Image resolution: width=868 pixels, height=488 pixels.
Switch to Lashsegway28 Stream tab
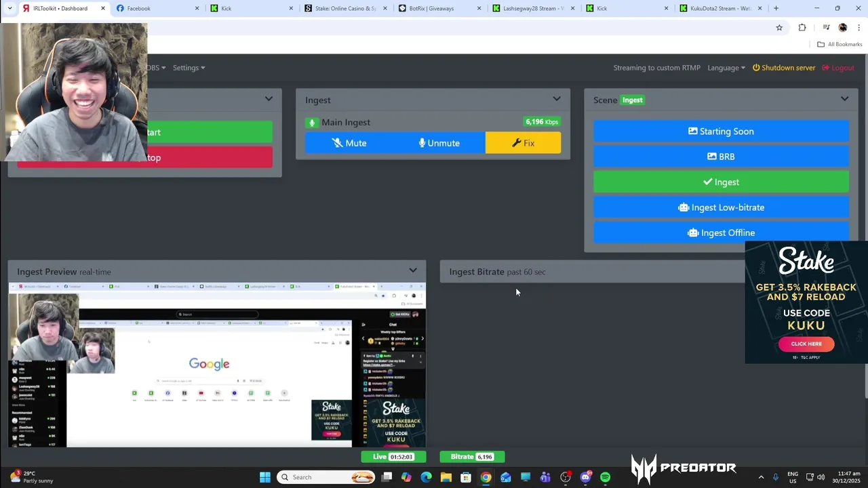(x=534, y=8)
